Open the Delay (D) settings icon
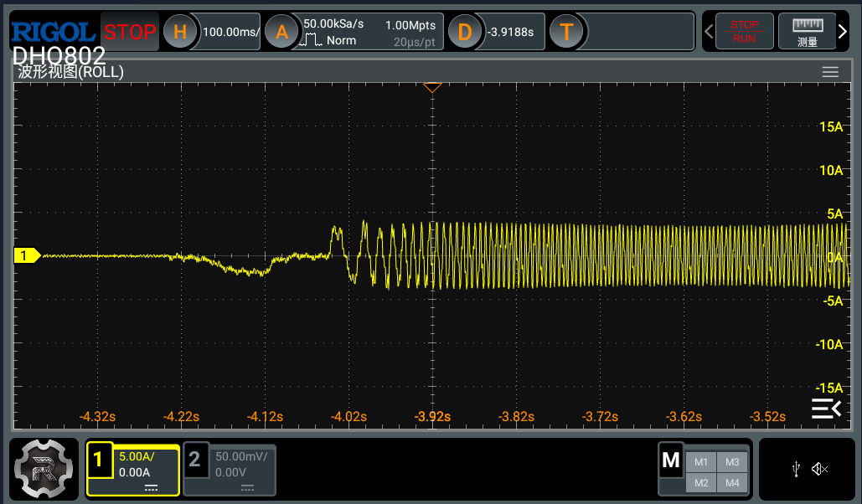 (465, 32)
